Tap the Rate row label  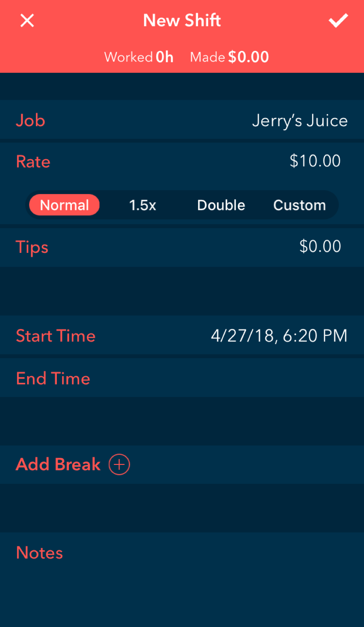pos(33,162)
